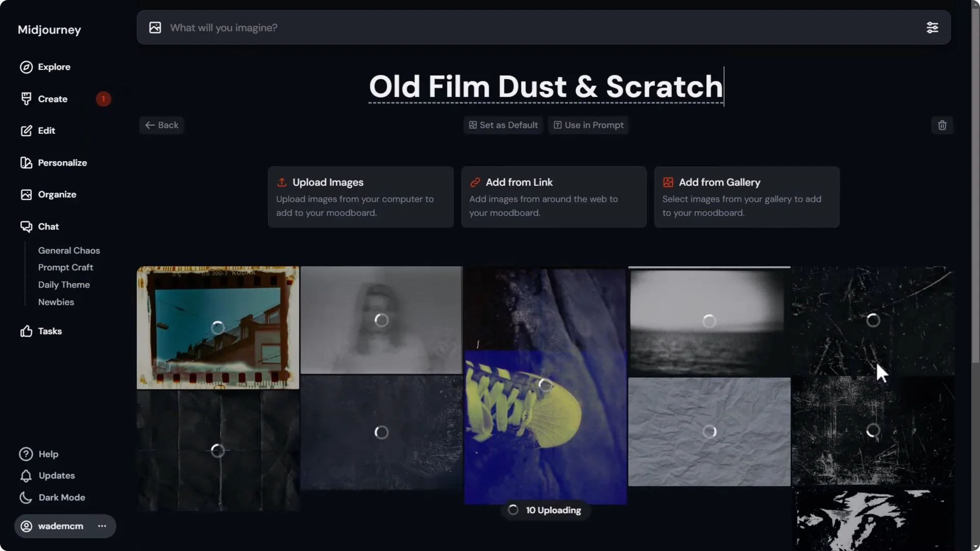Click the Tasks icon in sidebar
This screenshot has width=980, height=551.
tap(26, 331)
